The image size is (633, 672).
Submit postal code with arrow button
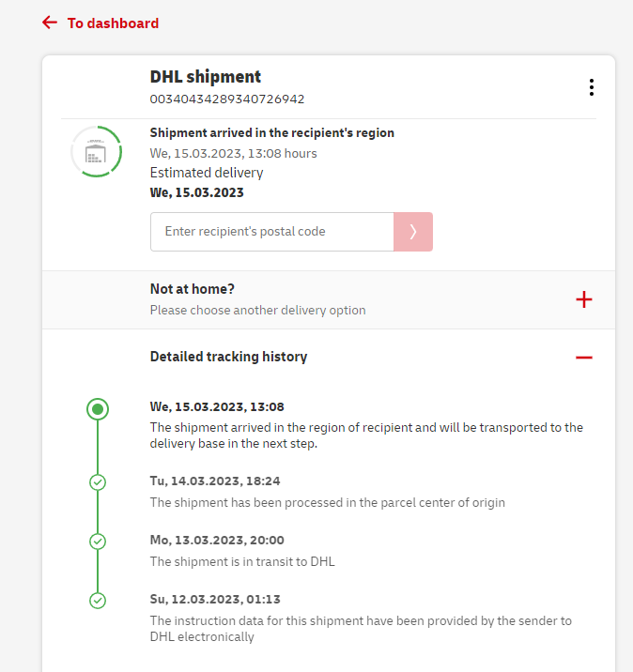(413, 232)
